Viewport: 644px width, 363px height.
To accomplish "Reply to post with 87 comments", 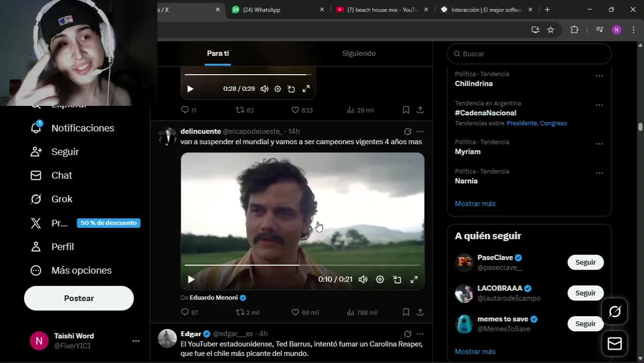I will (x=189, y=313).
